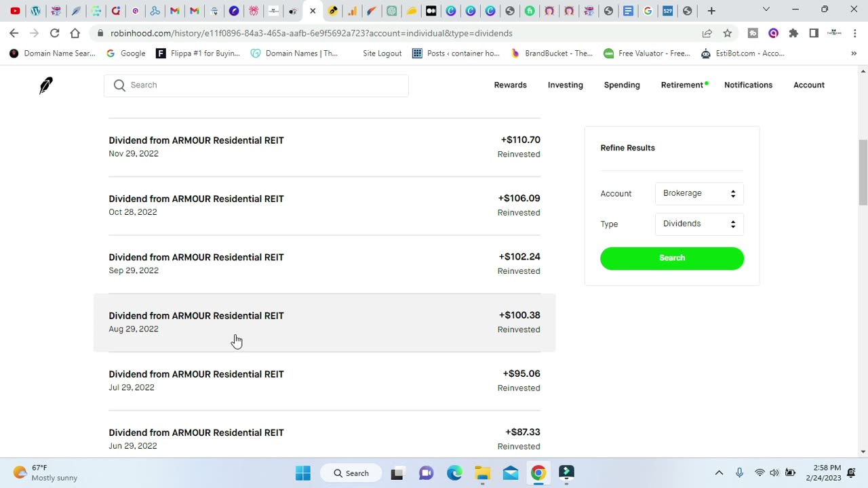Click the magnifier icon in Robinhood search

point(119,85)
